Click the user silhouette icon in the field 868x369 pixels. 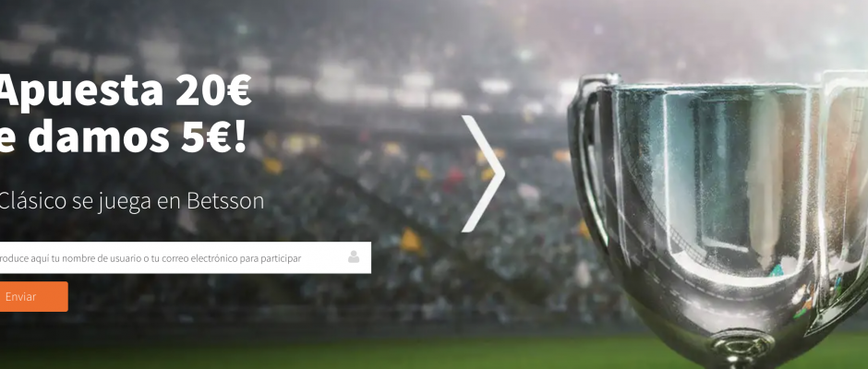tap(353, 256)
